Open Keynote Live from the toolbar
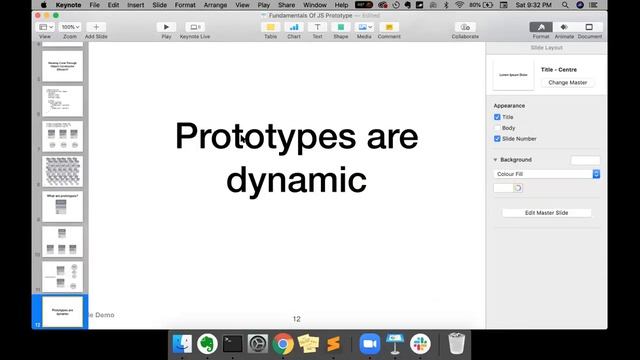 pos(195,27)
